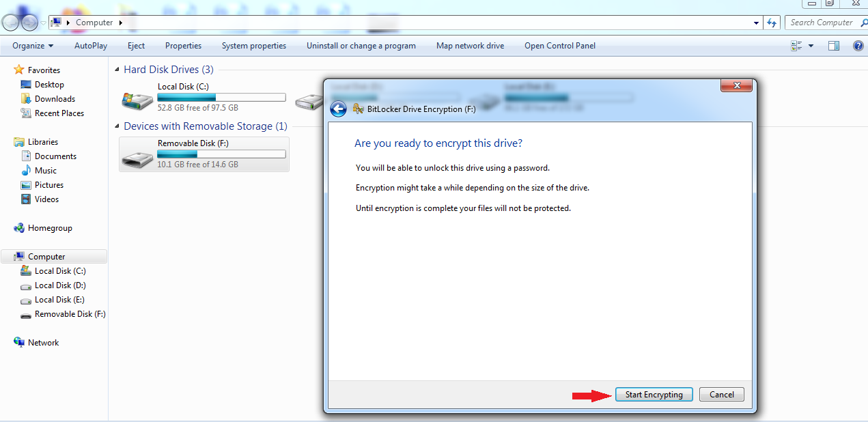Click Removable Disk (F:) capacity bar

point(221,154)
